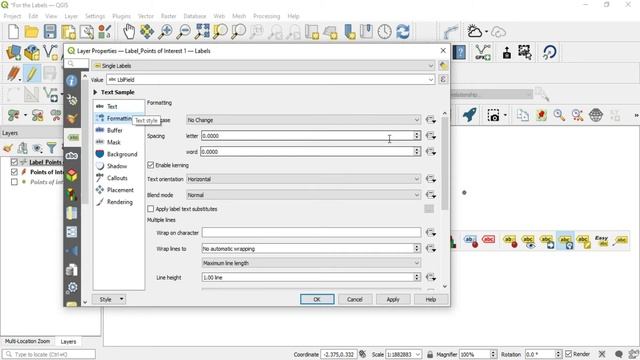
Task: Click the Magnifier stepper arrows in status bar
Action: click(x=493, y=354)
